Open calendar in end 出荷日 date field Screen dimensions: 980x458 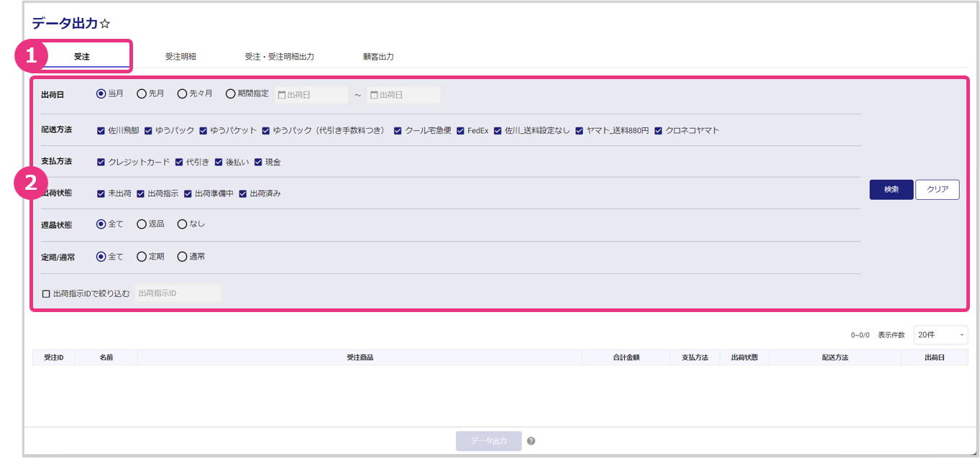click(374, 95)
